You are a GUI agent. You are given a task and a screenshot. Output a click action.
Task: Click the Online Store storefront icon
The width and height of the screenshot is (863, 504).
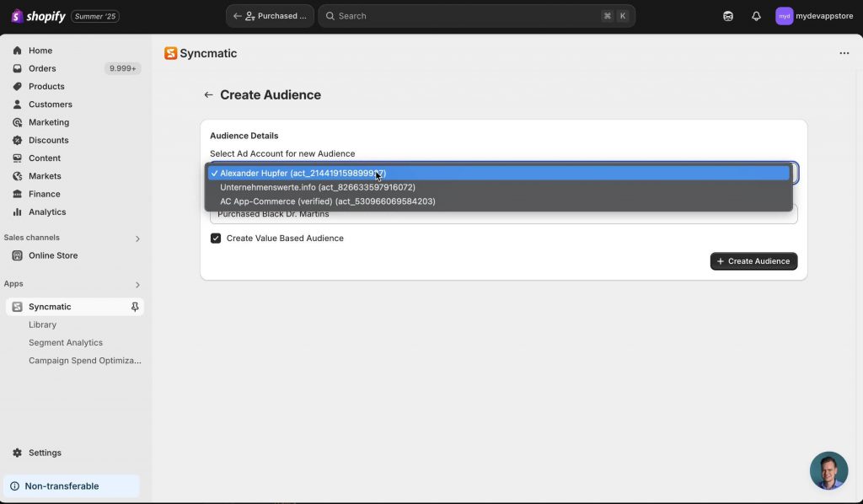click(x=18, y=255)
